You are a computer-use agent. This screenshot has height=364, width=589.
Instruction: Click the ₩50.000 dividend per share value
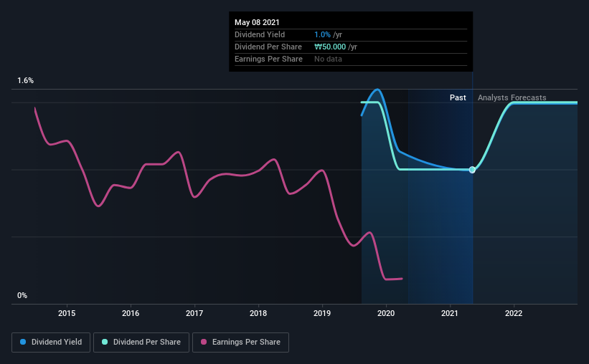[330, 47]
